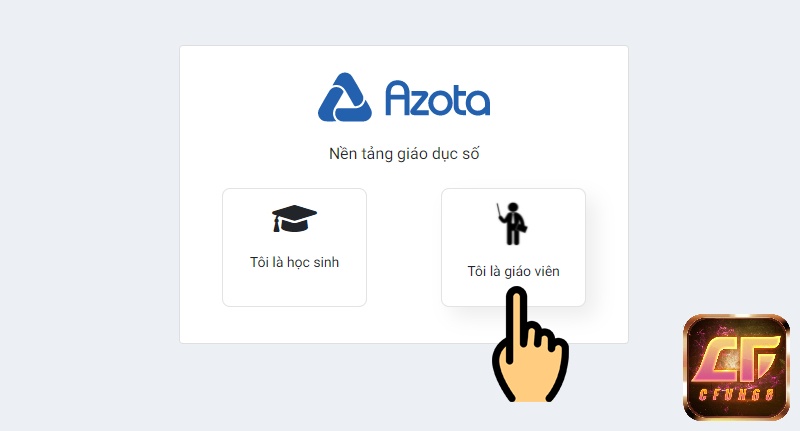Viewport: 800px width, 431px height.
Task: Click blank area above the teacher icon inside its card
Action: (x=513, y=196)
